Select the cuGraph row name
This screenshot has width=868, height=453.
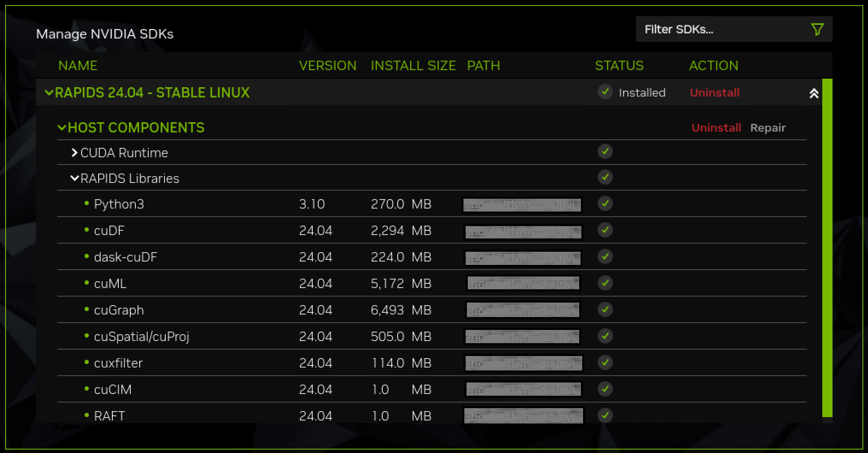(x=119, y=310)
